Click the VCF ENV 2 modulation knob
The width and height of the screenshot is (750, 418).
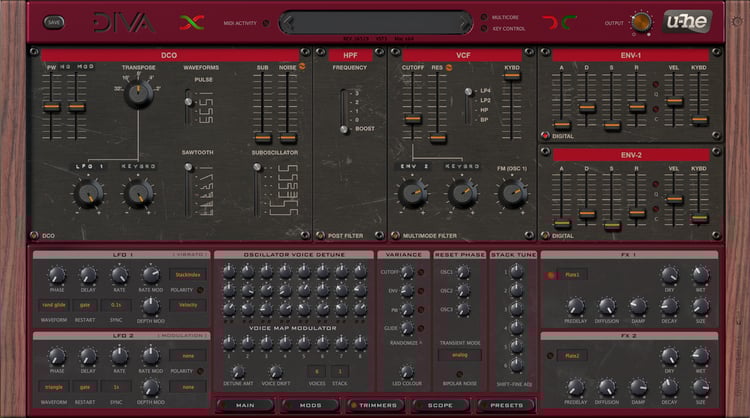point(412,193)
